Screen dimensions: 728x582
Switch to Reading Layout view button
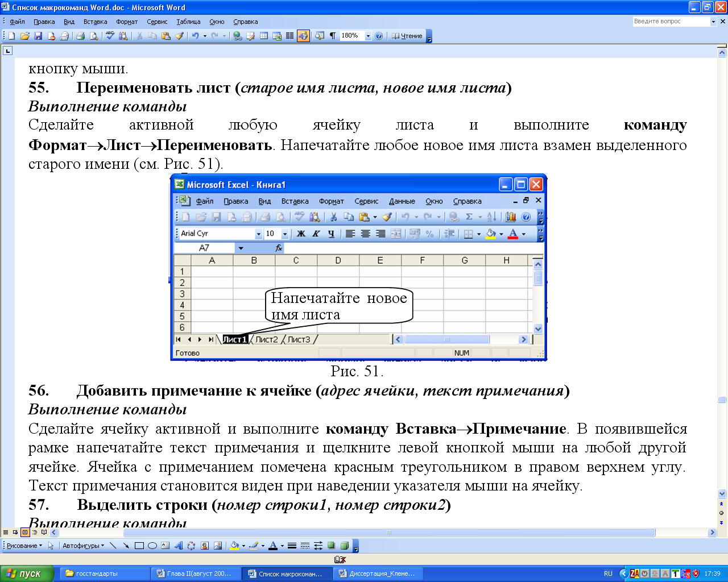pyautogui.click(x=44, y=533)
